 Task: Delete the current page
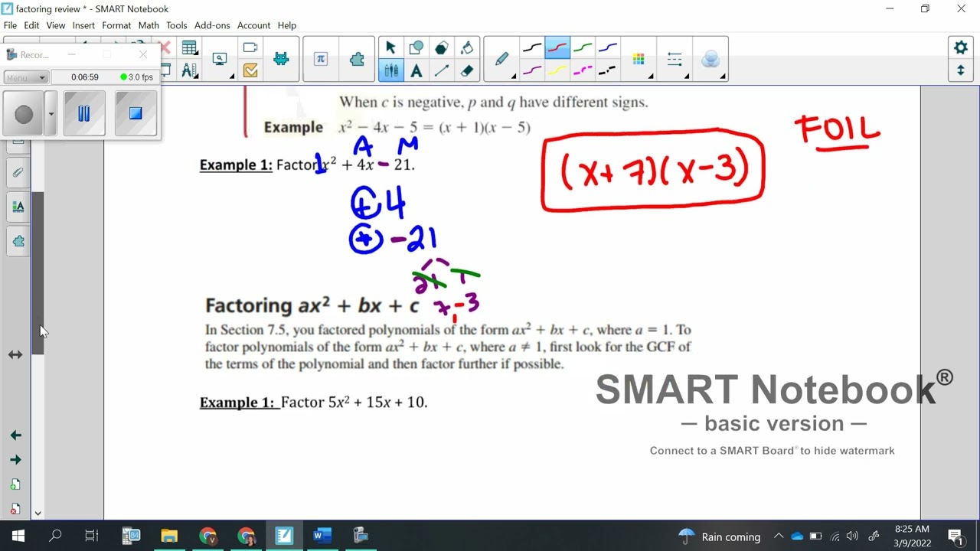[15, 509]
